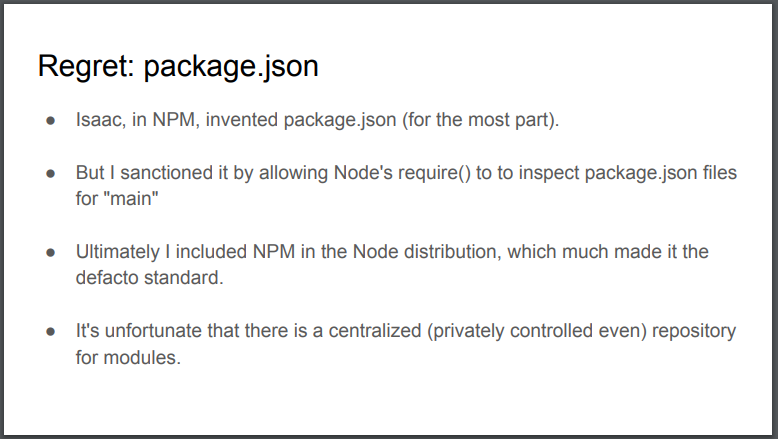Click the text "Node distribution"
The height and width of the screenshot is (439, 778).
(426, 251)
